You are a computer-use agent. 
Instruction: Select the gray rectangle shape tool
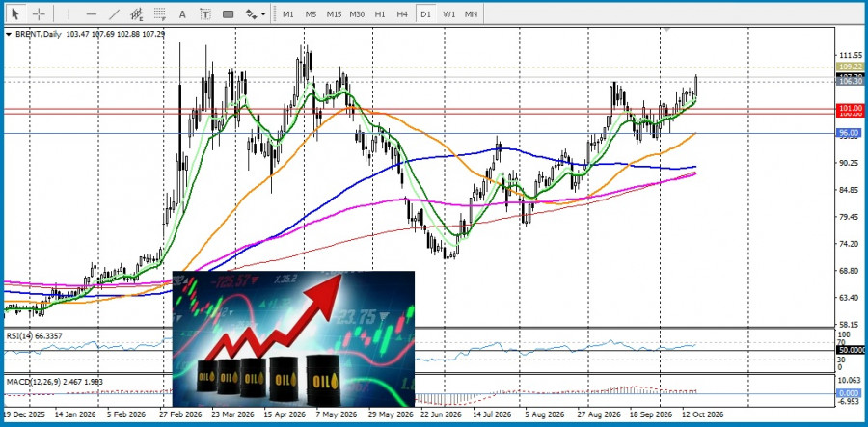click(228, 14)
